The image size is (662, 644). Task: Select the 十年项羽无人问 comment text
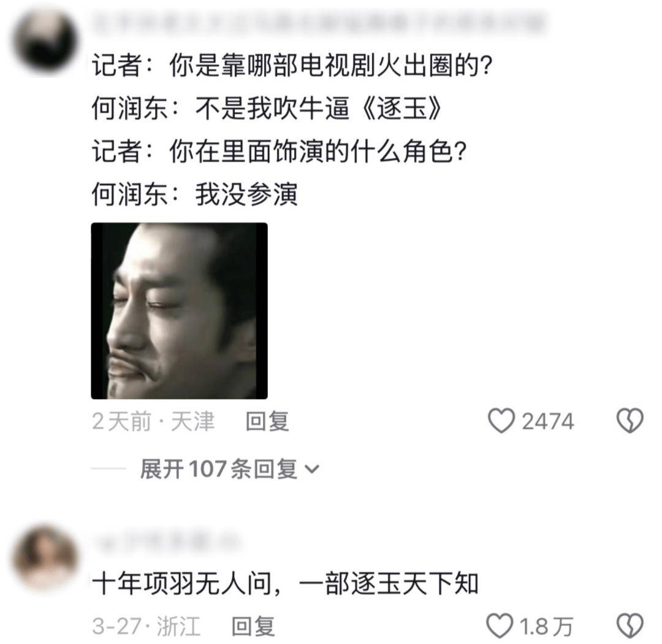(x=285, y=584)
